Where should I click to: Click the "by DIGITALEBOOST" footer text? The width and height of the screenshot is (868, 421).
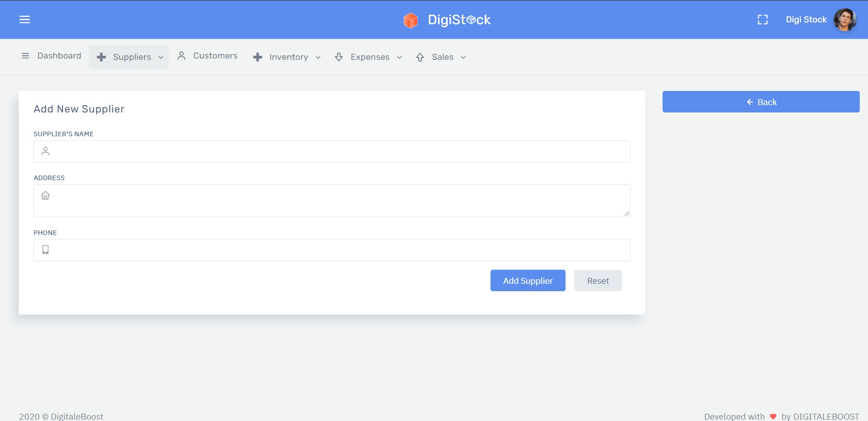tap(820, 416)
